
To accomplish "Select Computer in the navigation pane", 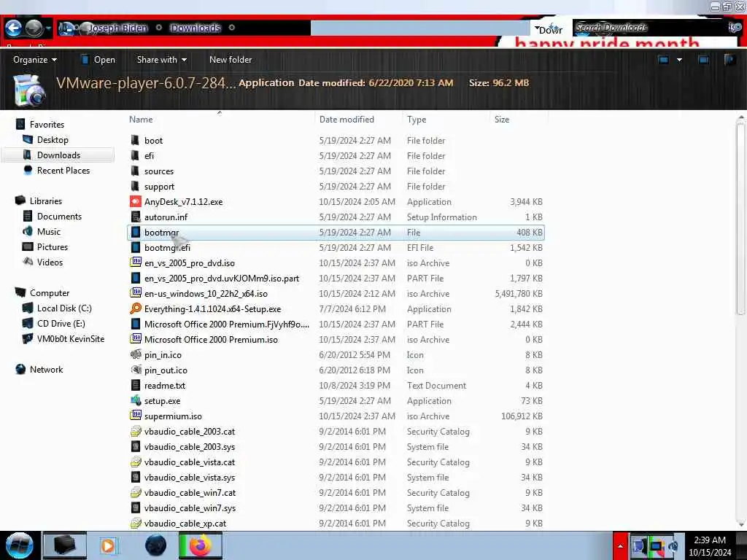I will click(50, 293).
